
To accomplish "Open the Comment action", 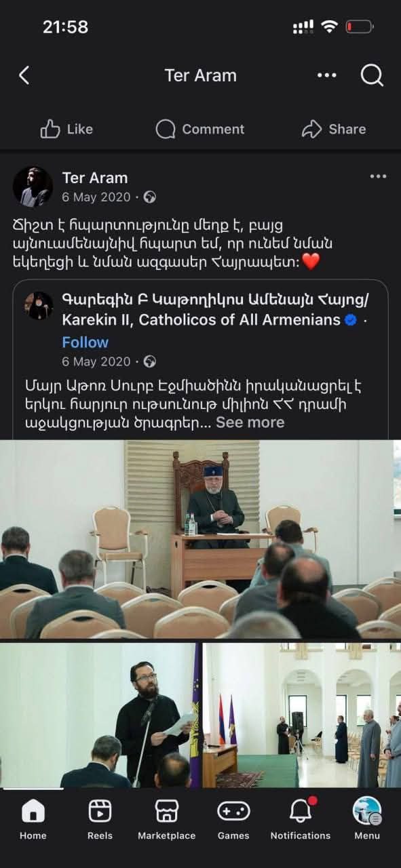I will click(200, 129).
